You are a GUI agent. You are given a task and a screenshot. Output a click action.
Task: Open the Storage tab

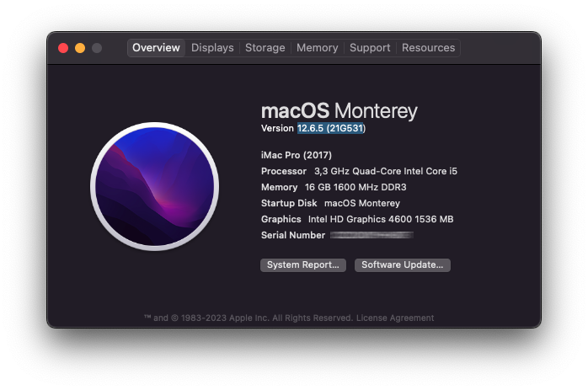click(x=265, y=48)
